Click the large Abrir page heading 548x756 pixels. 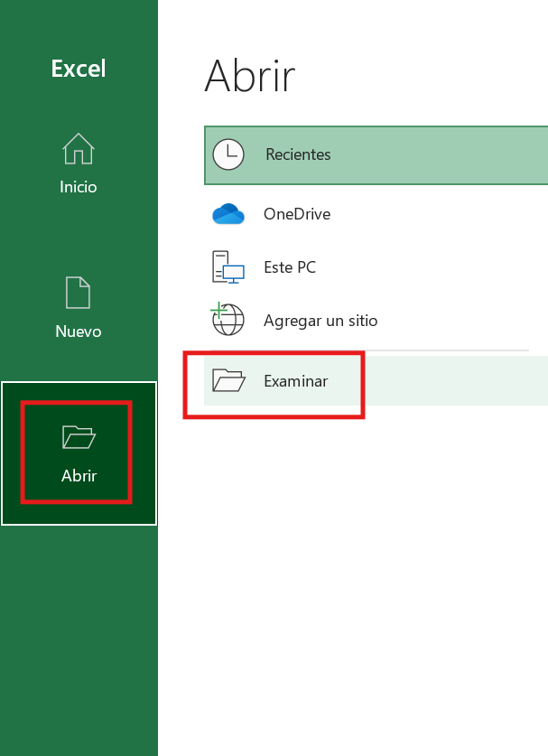[250, 77]
